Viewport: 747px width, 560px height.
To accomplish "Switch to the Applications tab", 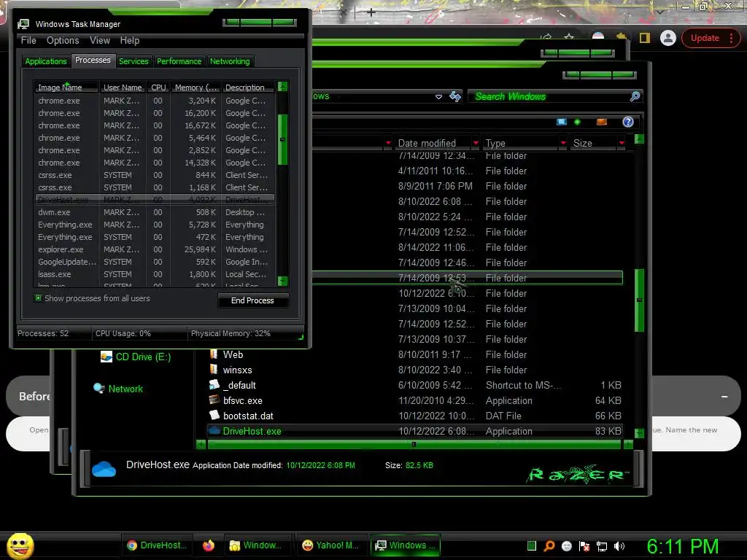I will coord(46,61).
